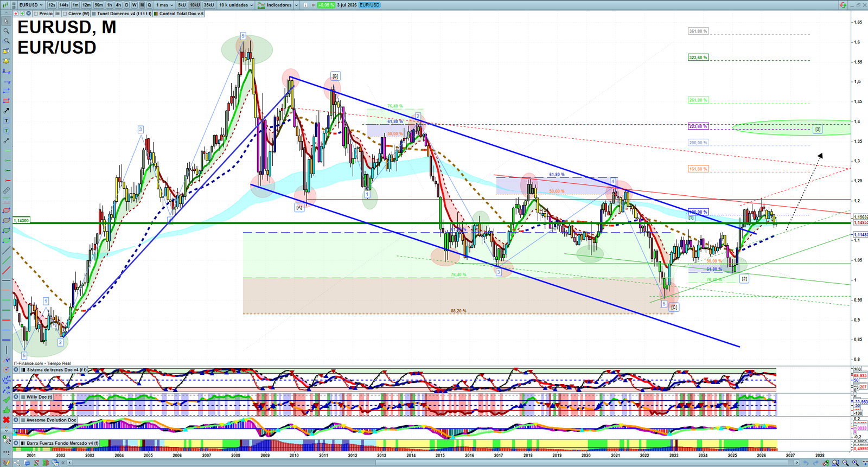868x467 pixels.
Task: Open the '1 mes' period dropdown
Action: point(165,5)
